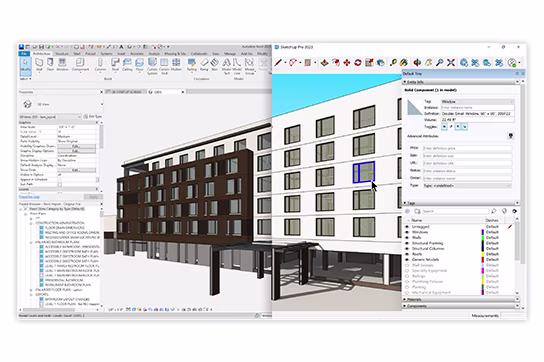Hide the Structural Framing tag
Viewport: 544px width, 362px height.
(407, 243)
